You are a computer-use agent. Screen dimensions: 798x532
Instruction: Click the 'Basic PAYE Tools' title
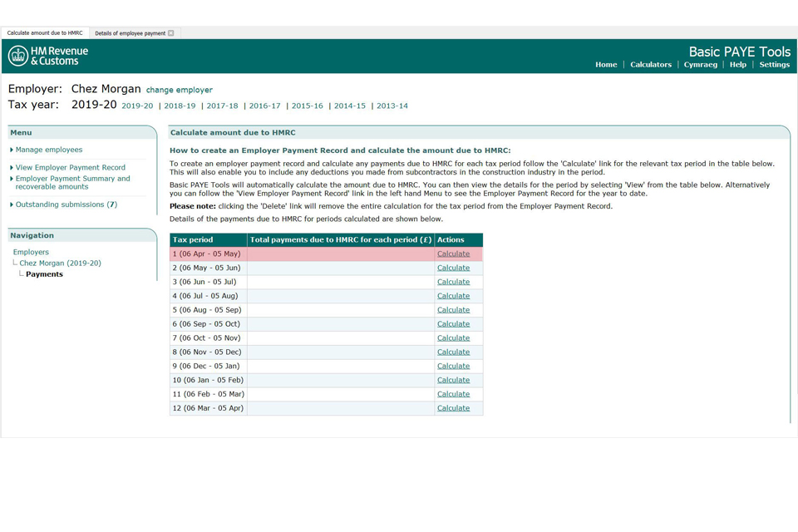coord(740,52)
